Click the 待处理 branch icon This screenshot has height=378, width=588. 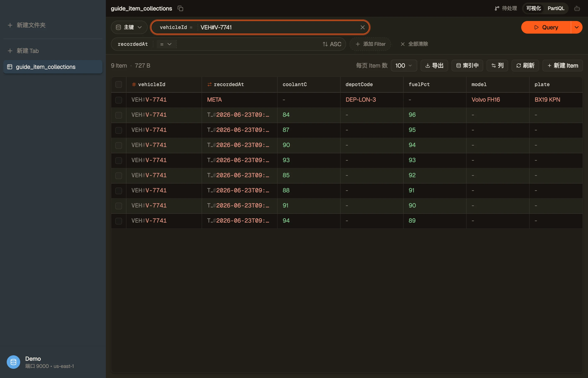[497, 9]
